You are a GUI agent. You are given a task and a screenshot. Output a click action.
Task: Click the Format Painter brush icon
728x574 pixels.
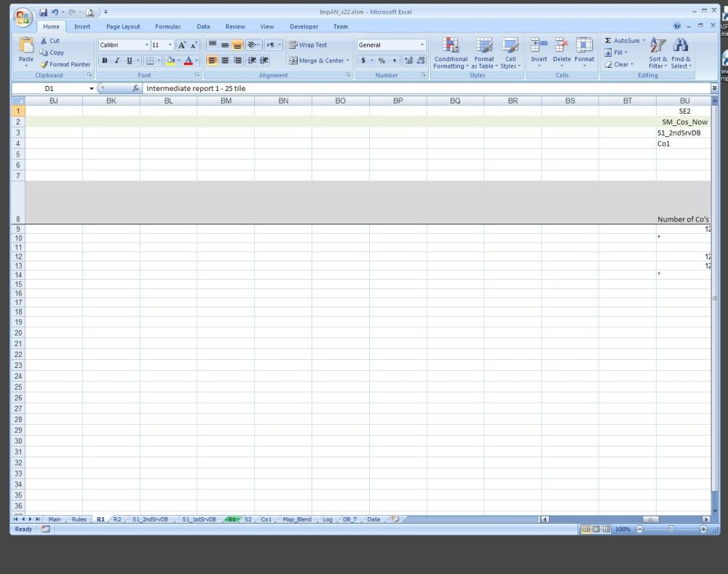(44, 64)
